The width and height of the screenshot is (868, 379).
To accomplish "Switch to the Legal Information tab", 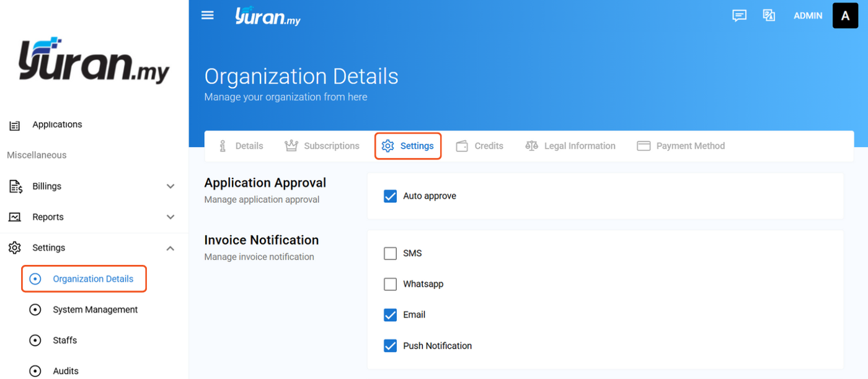I will [570, 146].
